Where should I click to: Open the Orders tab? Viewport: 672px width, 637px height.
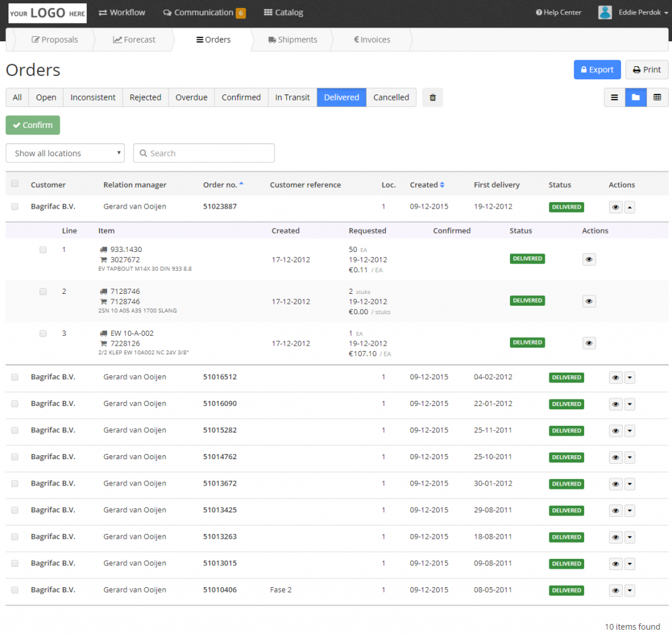(213, 39)
